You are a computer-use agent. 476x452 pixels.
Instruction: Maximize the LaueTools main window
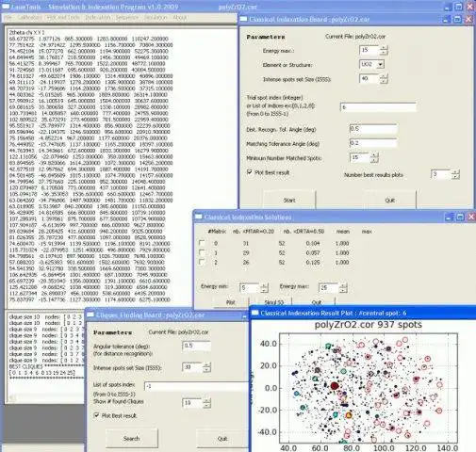[459, 7]
